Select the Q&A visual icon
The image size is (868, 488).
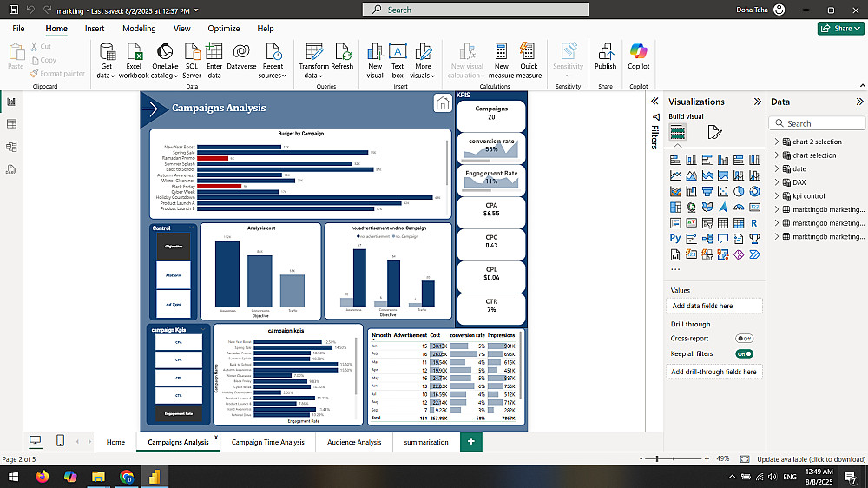point(723,239)
